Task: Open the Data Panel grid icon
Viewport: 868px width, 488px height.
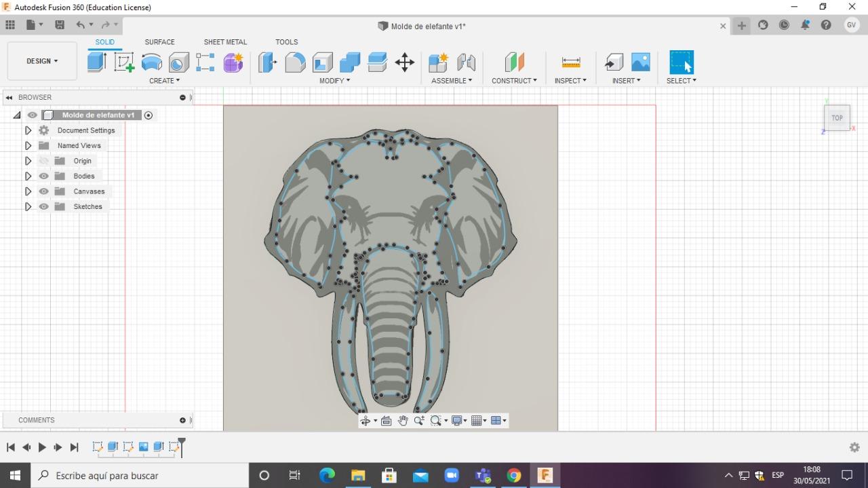Action: pos(10,25)
